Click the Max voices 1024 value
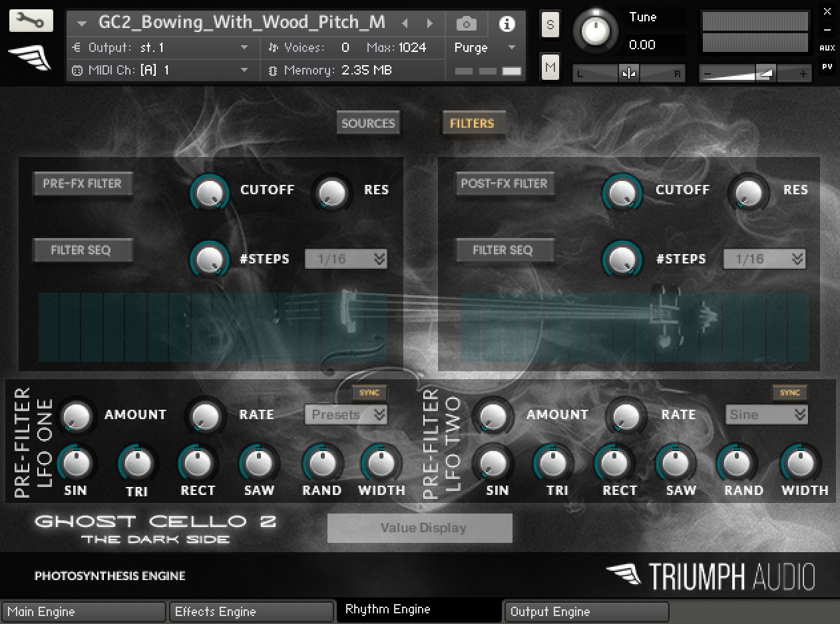 click(x=413, y=47)
